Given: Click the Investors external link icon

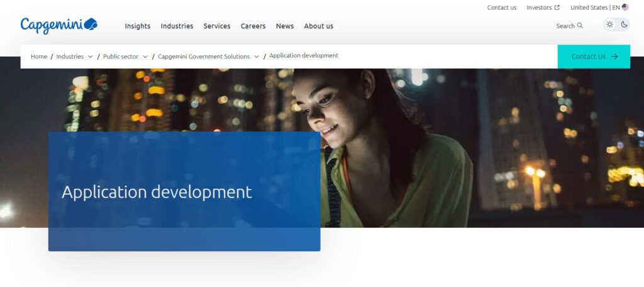Looking at the screenshot, I should coord(557,8).
